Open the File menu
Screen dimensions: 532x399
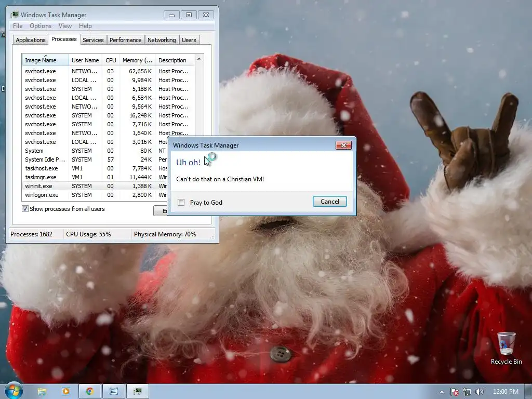(18, 26)
